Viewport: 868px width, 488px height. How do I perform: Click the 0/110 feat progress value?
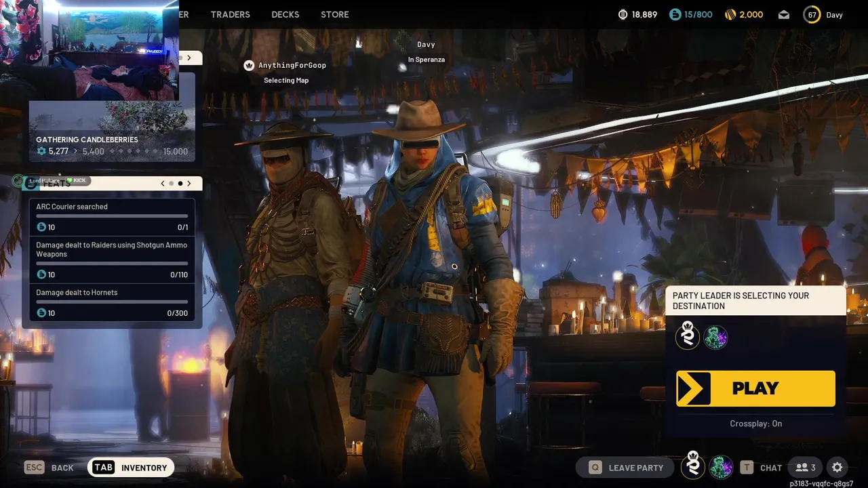(x=179, y=274)
